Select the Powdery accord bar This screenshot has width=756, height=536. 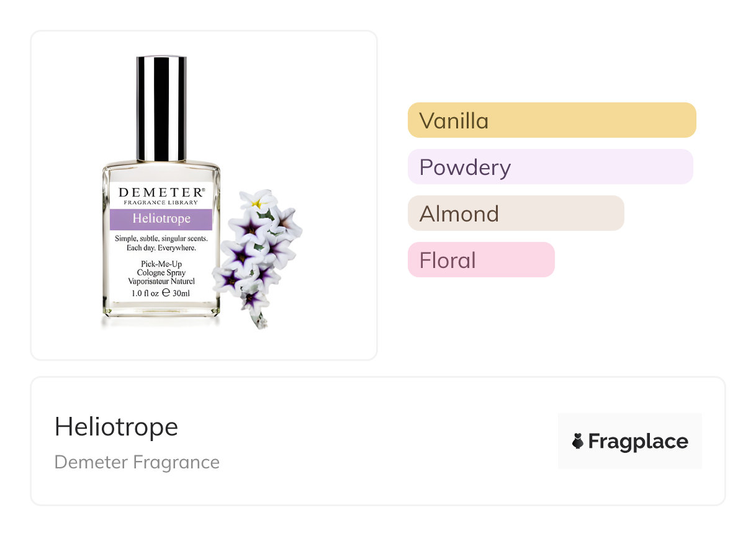[550, 167]
